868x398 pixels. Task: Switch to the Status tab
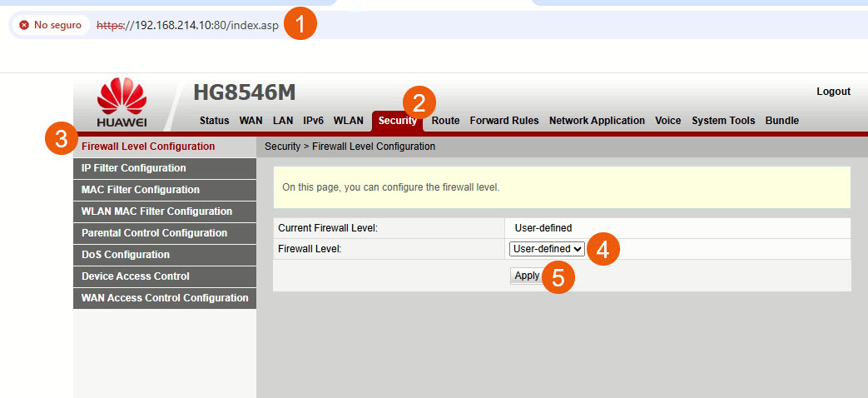(x=214, y=121)
